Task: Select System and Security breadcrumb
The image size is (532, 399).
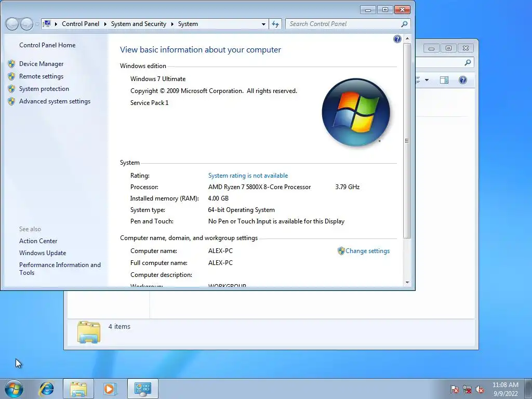Action: (x=138, y=24)
